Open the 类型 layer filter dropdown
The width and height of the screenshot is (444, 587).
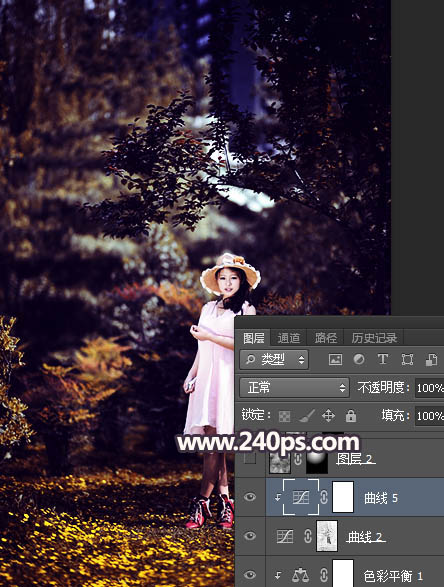coord(274,360)
